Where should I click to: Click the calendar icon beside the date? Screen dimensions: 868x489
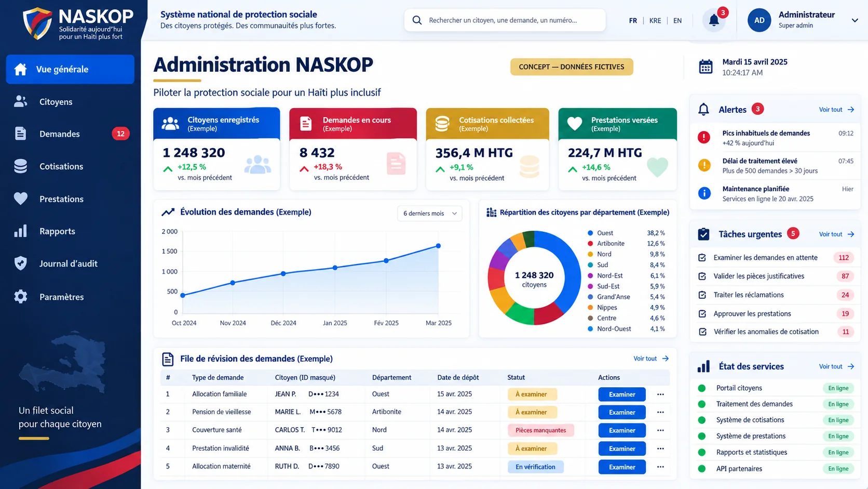[x=706, y=67]
